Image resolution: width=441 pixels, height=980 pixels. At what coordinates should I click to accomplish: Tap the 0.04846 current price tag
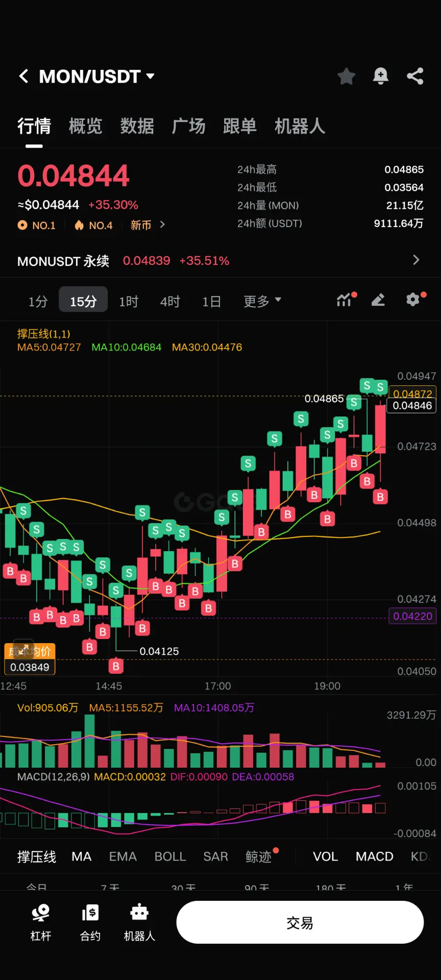[x=412, y=406]
